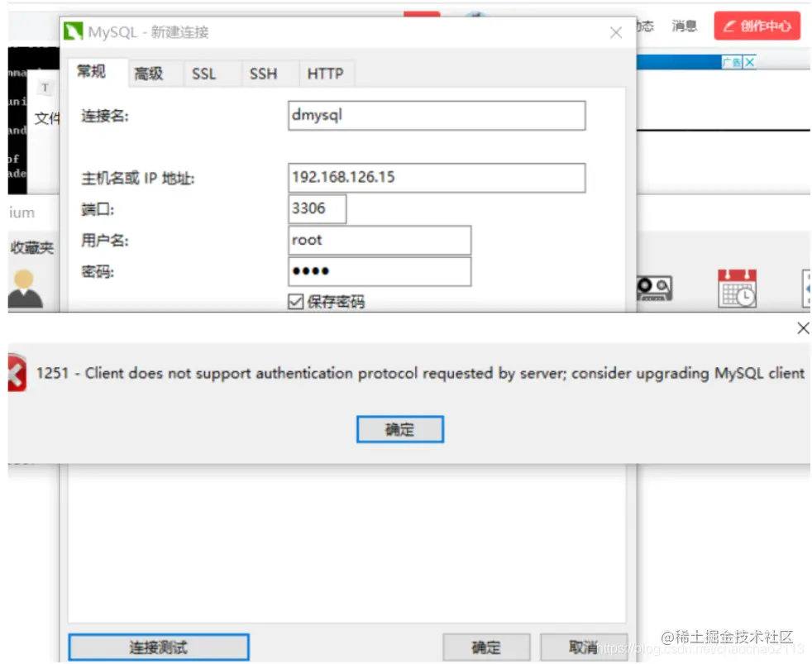The image size is (812, 664).
Task: Open 消息 in the browser header
Action: 684,26
